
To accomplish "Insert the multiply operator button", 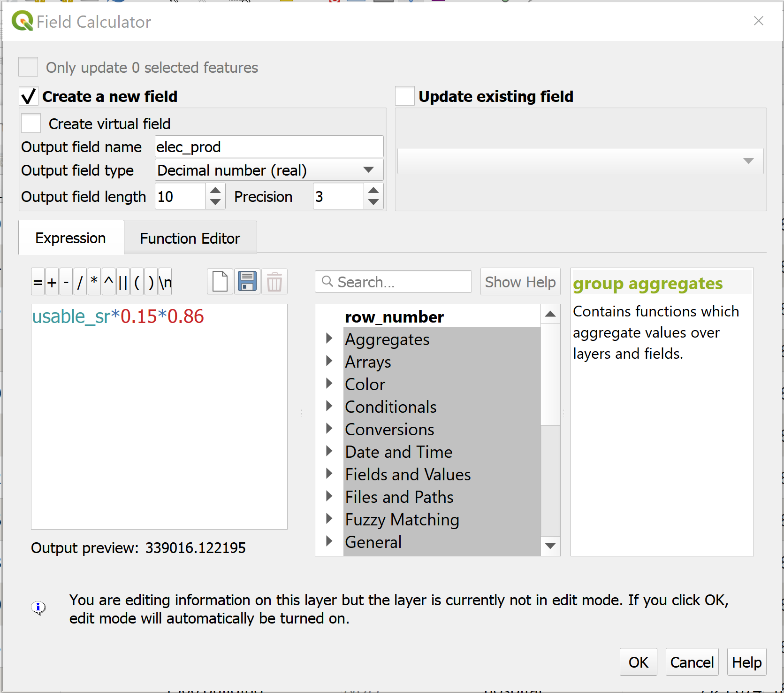I will (94, 282).
